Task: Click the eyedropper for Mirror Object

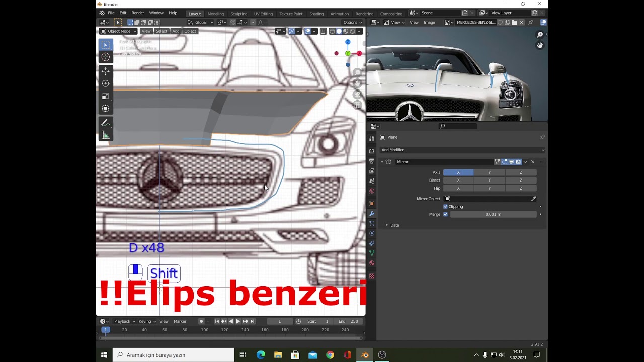Action: click(x=533, y=199)
